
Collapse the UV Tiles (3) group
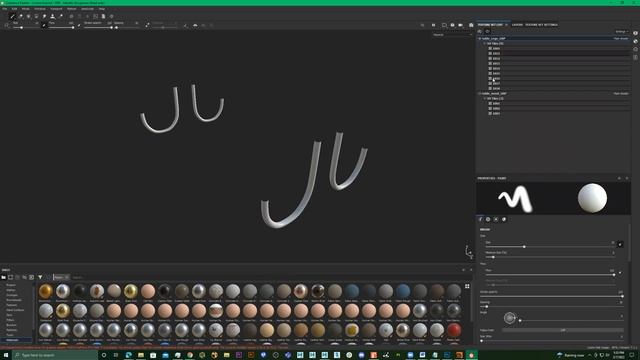(x=484, y=98)
